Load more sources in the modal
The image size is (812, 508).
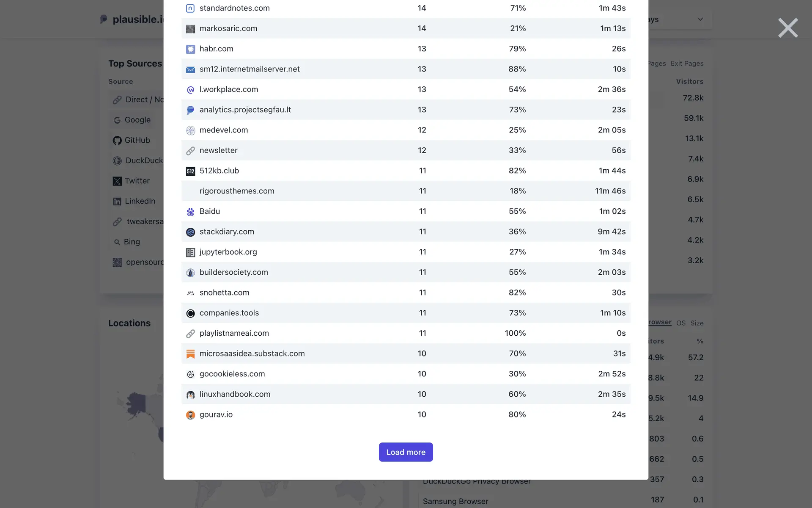coord(406,452)
